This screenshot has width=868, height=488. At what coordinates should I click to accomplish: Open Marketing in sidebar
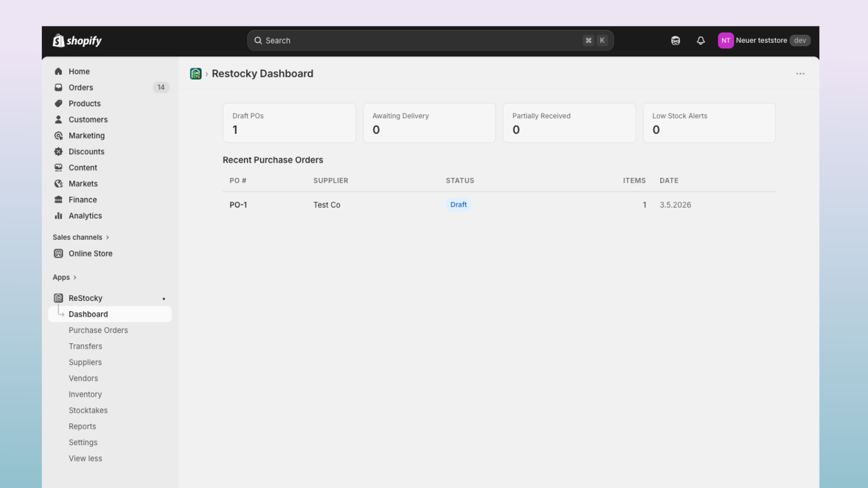(x=110, y=136)
